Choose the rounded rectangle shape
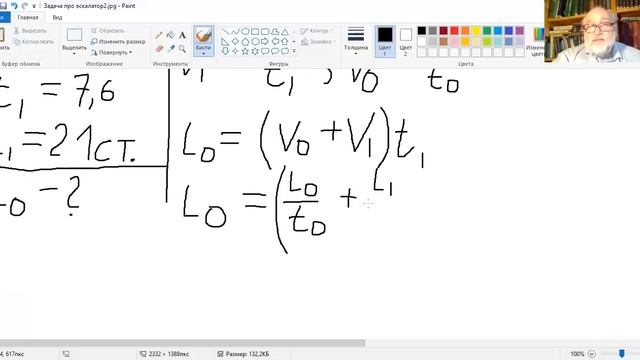Viewport: 640px width, 360px height. [265, 31]
